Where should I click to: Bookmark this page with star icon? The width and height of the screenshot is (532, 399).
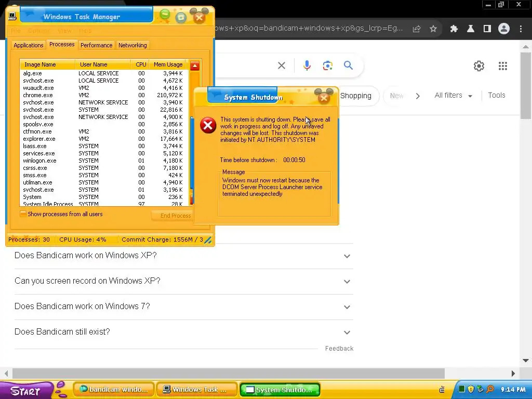[433, 29]
